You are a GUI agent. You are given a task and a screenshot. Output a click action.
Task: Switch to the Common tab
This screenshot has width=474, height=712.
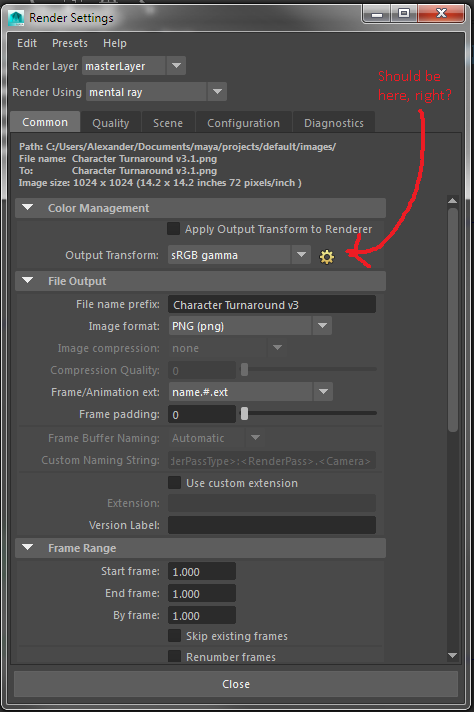[x=45, y=122]
